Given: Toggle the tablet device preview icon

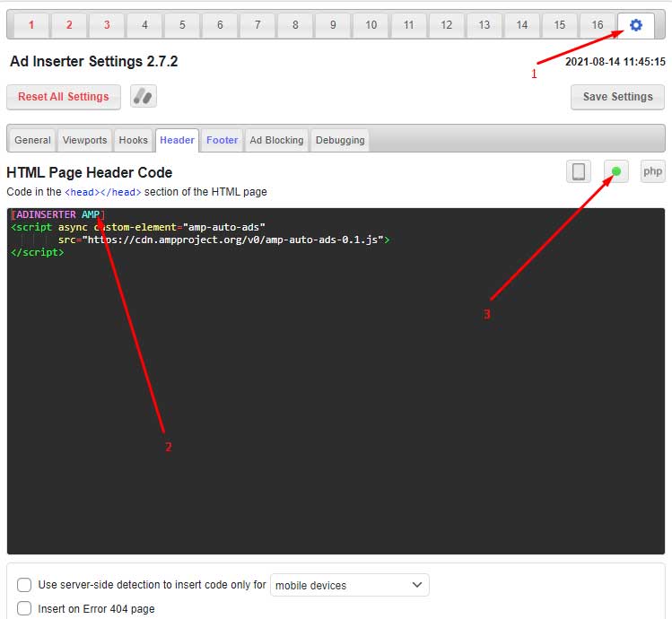Looking at the screenshot, I should [x=579, y=171].
